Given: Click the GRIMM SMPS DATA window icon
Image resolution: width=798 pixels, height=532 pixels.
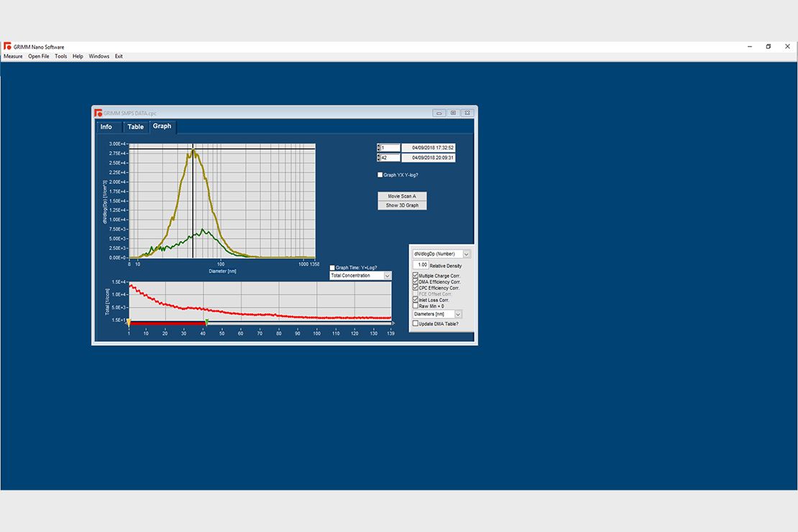Looking at the screenshot, I should pyautogui.click(x=98, y=113).
